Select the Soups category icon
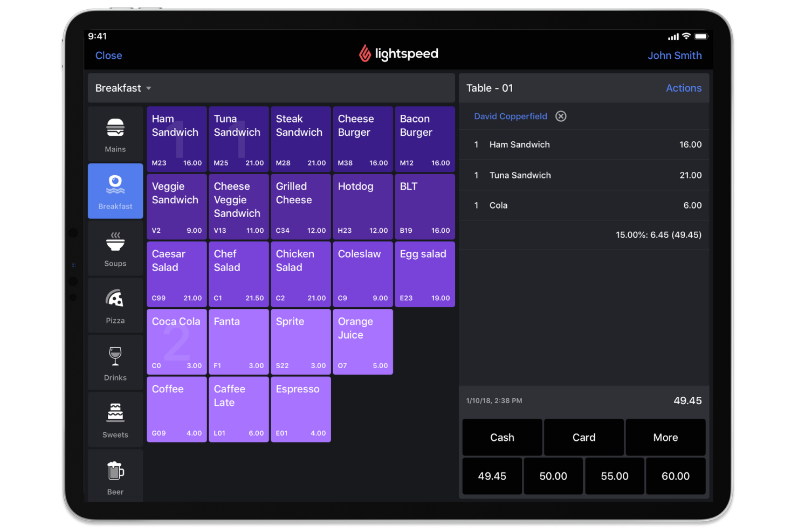The height and width of the screenshot is (532, 798). (x=115, y=248)
